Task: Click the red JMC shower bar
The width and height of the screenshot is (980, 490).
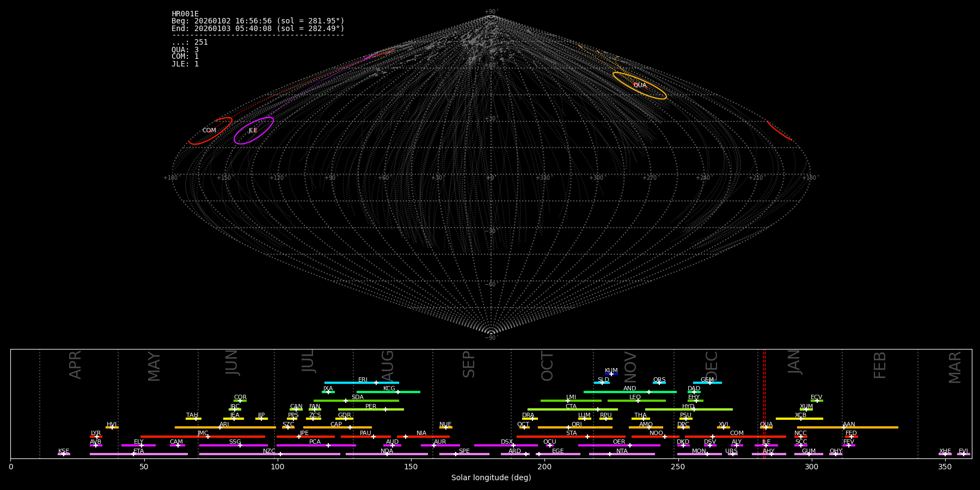Action: click(203, 437)
